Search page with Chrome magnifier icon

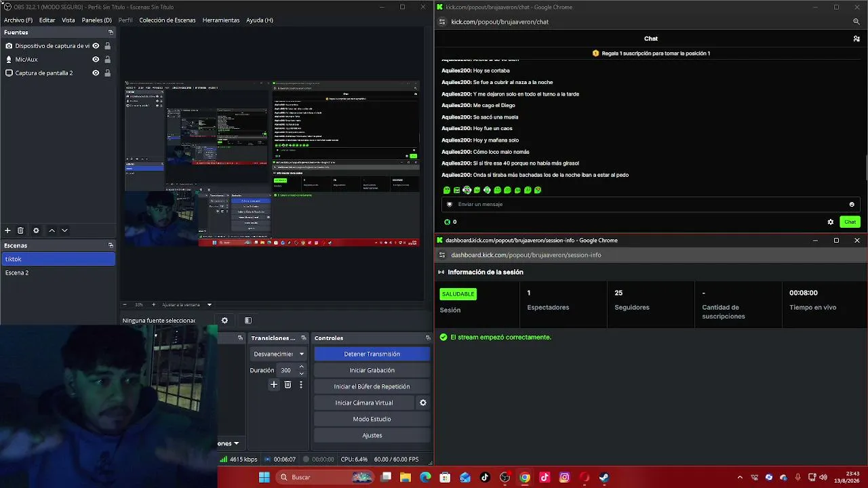point(856,22)
